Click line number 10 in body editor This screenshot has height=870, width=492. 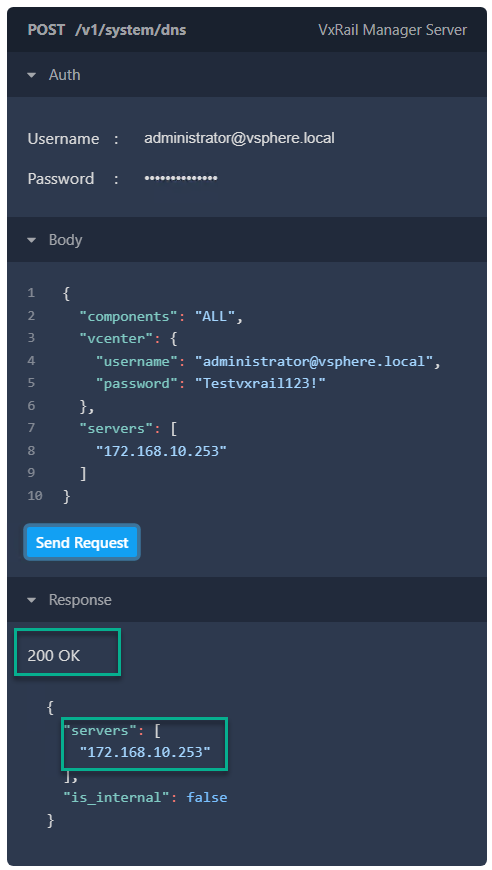pyautogui.click(x=34, y=495)
